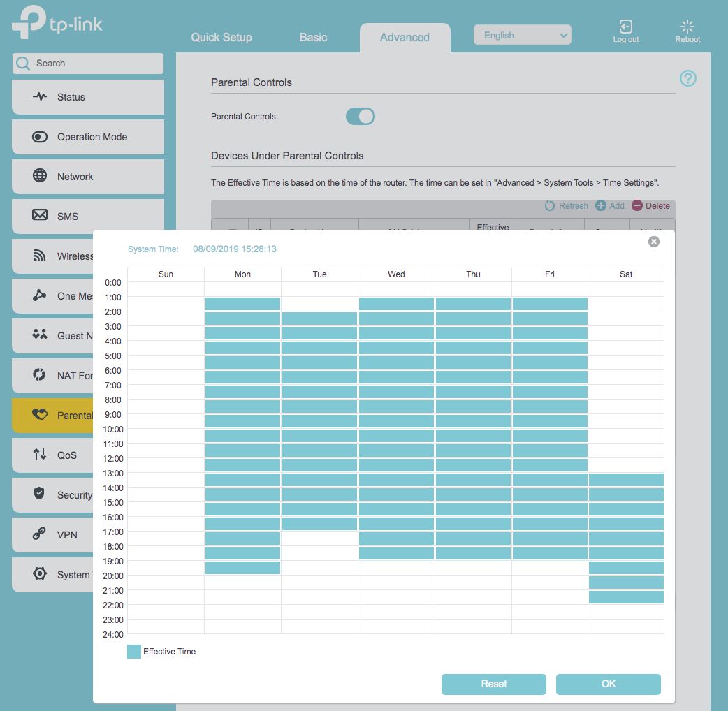Viewport: 728px width, 711px height.
Task: Open the English language dropdown
Action: point(522,34)
